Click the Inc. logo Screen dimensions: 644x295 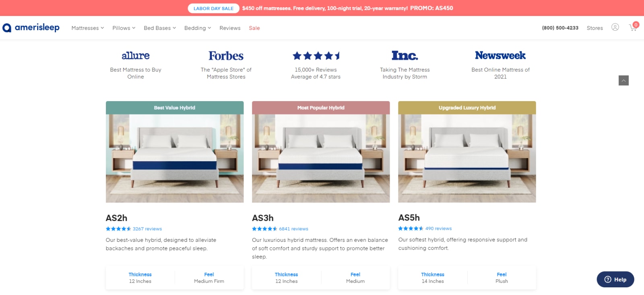405,55
